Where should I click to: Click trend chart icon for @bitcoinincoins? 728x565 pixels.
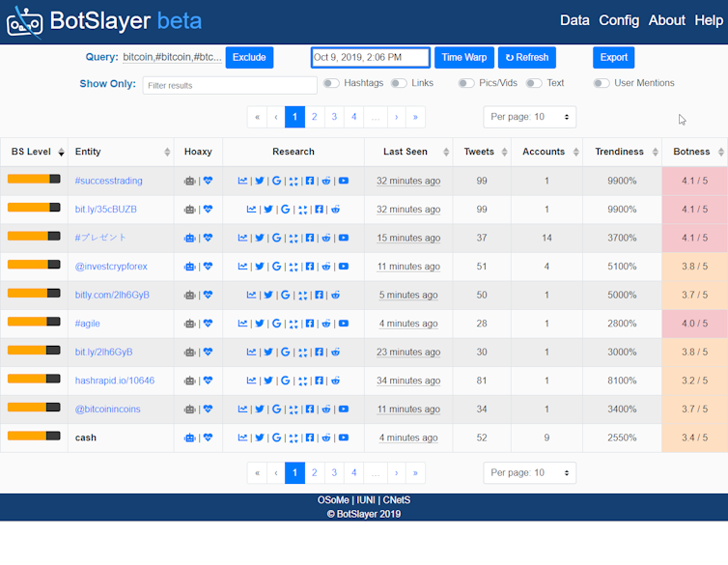(x=243, y=410)
